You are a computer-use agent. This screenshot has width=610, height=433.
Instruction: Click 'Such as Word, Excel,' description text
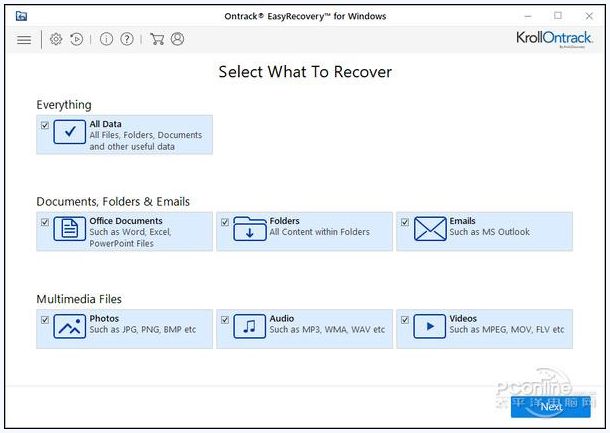130,232
